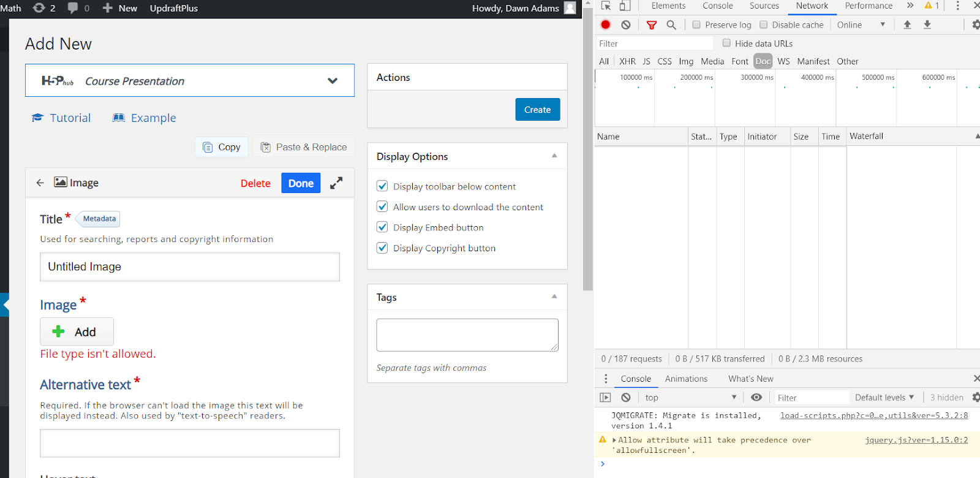Click the user avatar next to Dawn Adams
This screenshot has width=980, height=478.
(570, 8)
